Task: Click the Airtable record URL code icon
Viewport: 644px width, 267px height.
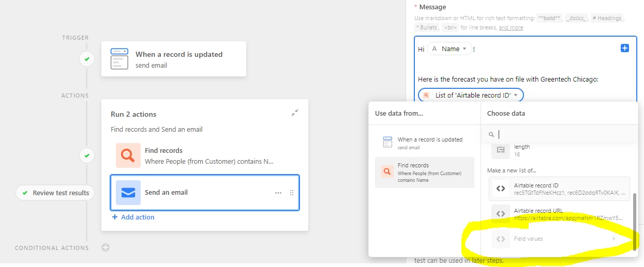Action: [500, 213]
